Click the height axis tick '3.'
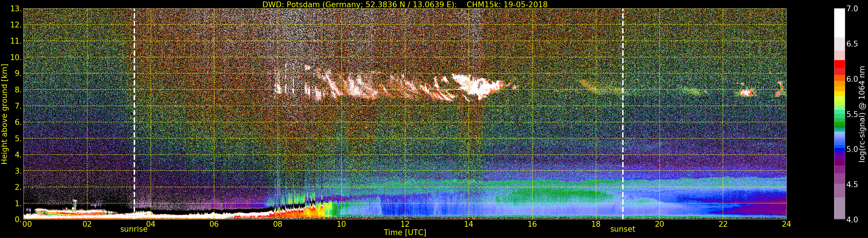Image resolution: width=868 pixels, height=238 pixels. (x=18, y=171)
